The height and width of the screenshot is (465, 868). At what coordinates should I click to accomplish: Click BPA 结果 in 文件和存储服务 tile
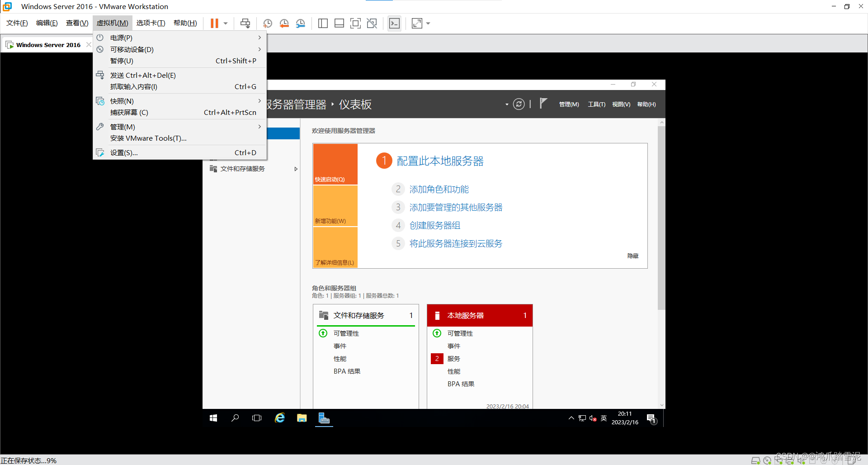coord(347,371)
